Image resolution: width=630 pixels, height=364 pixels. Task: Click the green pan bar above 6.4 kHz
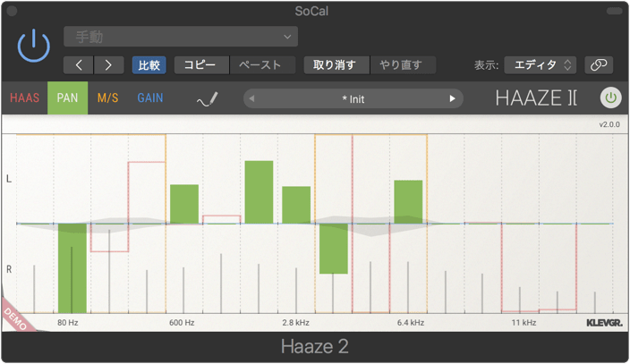408,202
